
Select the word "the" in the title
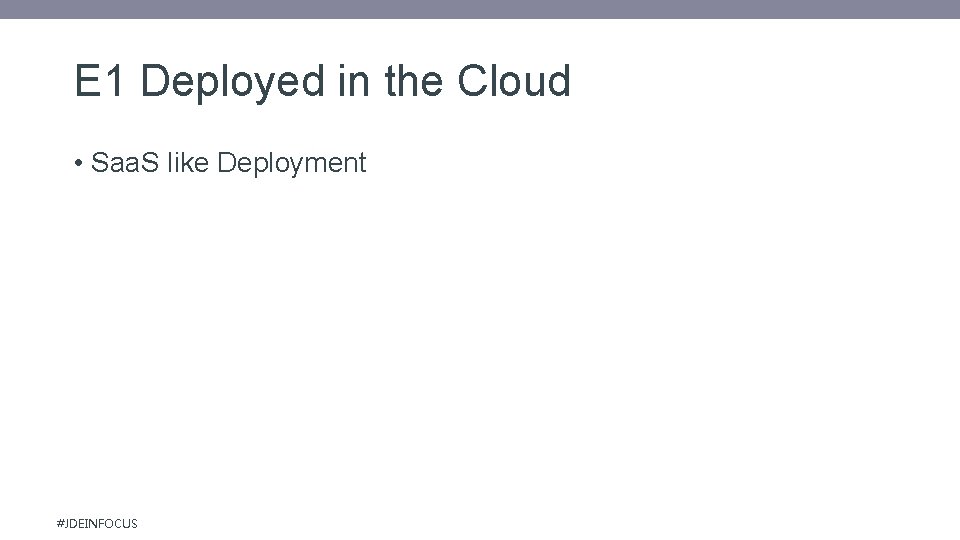click(x=413, y=80)
